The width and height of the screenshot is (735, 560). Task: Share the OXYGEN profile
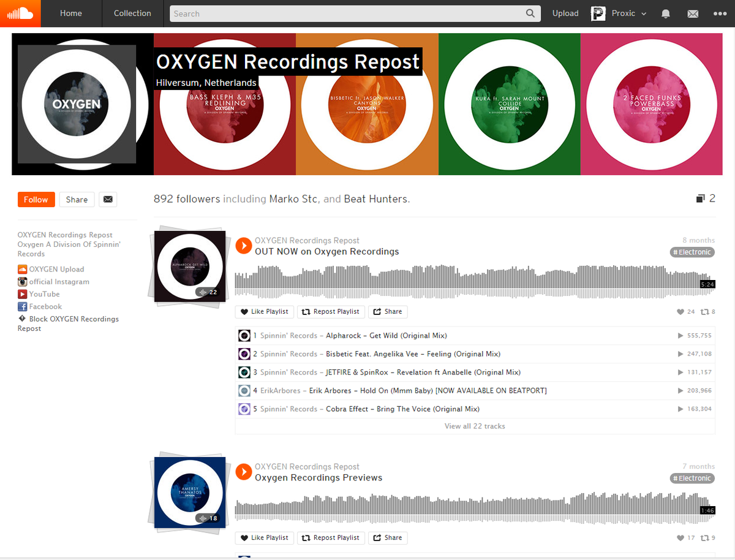[x=77, y=200]
